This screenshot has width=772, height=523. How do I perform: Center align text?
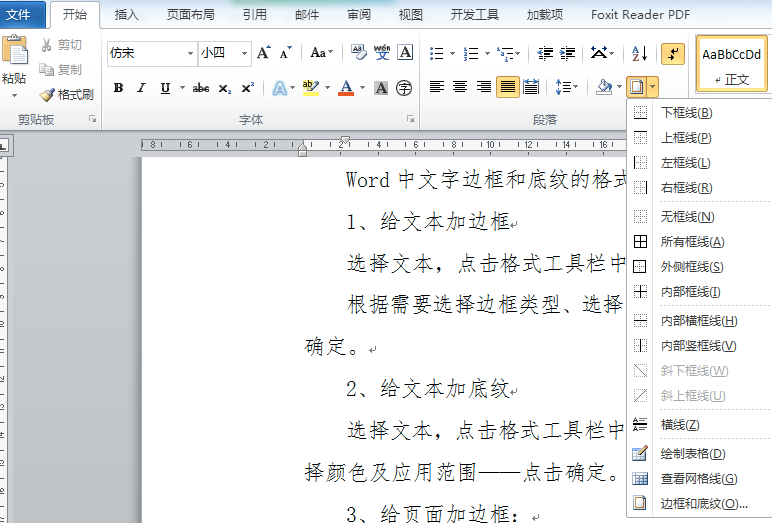460,88
